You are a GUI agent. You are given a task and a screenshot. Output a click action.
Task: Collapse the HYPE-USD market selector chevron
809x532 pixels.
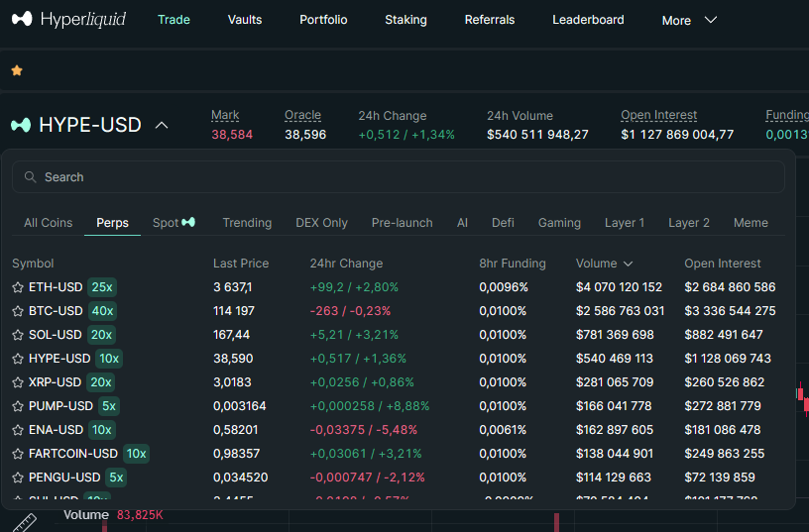tap(162, 125)
